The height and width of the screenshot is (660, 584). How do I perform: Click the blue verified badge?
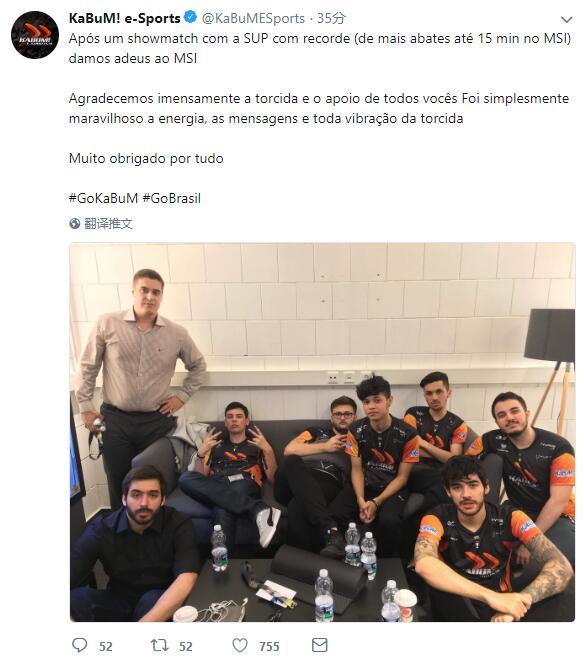tap(190, 18)
